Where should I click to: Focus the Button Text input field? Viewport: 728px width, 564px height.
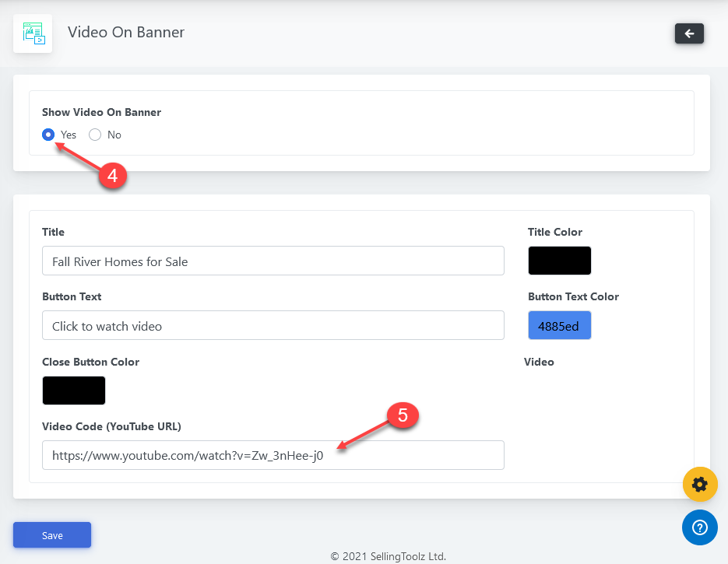coord(273,326)
